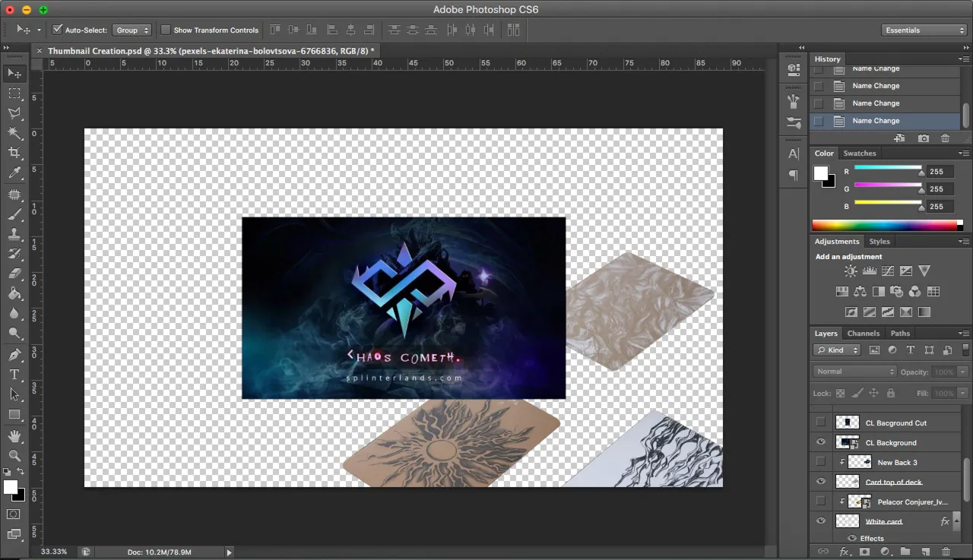Switch to the Paths tab
This screenshot has width=973, height=560.
point(900,334)
